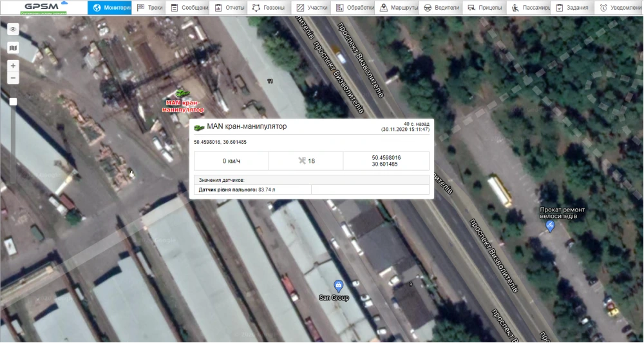
Task: Open the Задания tasks section
Action: [560, 8]
